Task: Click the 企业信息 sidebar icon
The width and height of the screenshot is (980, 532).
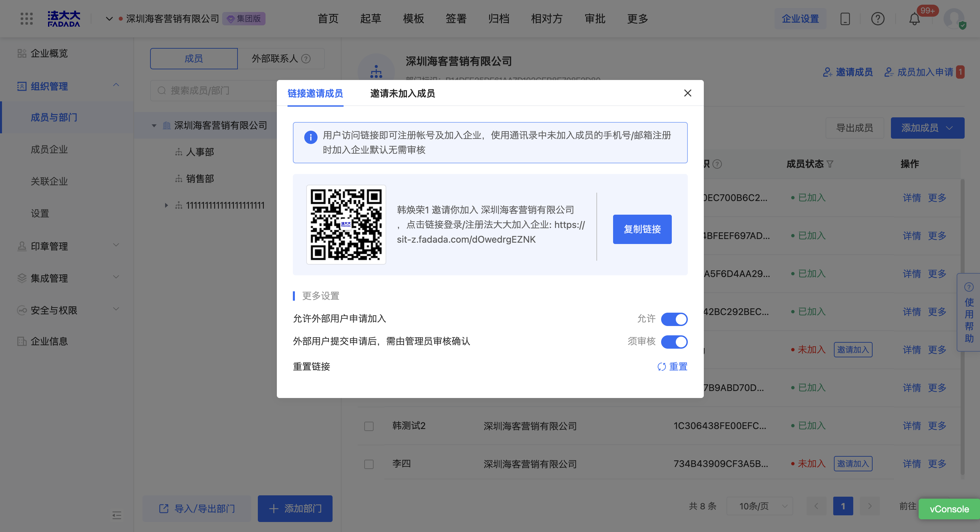Action: click(x=22, y=341)
